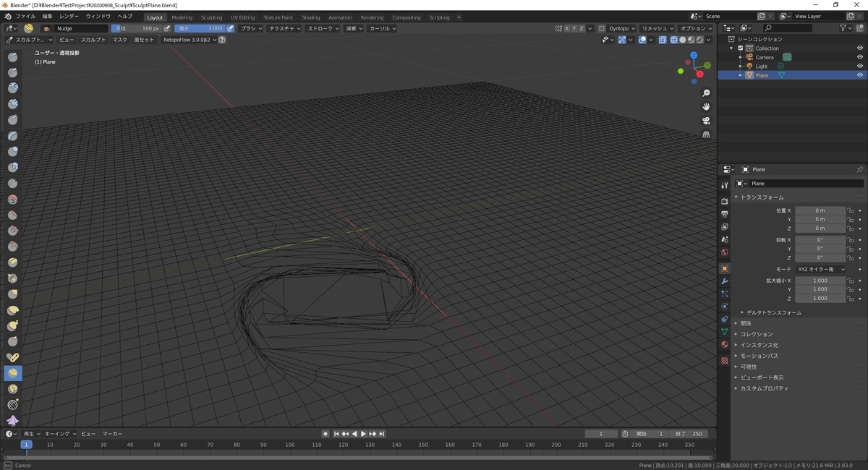Viewport: 868px width, 470px height.
Task: Open the マスク menu in viewport header
Action: coord(120,40)
